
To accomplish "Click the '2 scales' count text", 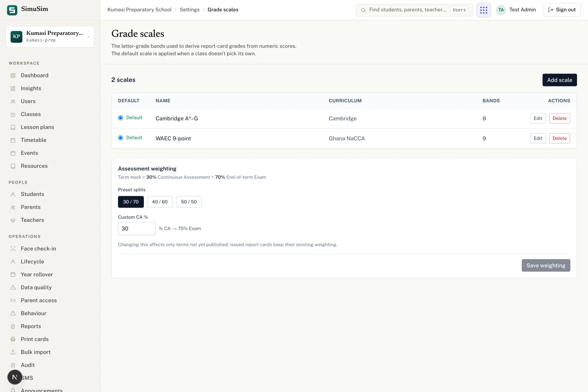I will click(x=123, y=80).
